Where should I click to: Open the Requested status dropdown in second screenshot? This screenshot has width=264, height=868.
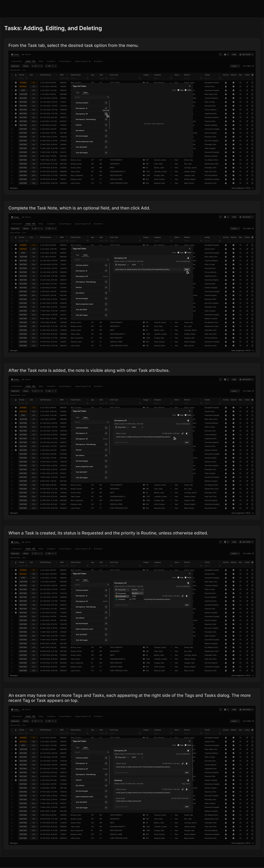pyautogui.click(x=122, y=265)
